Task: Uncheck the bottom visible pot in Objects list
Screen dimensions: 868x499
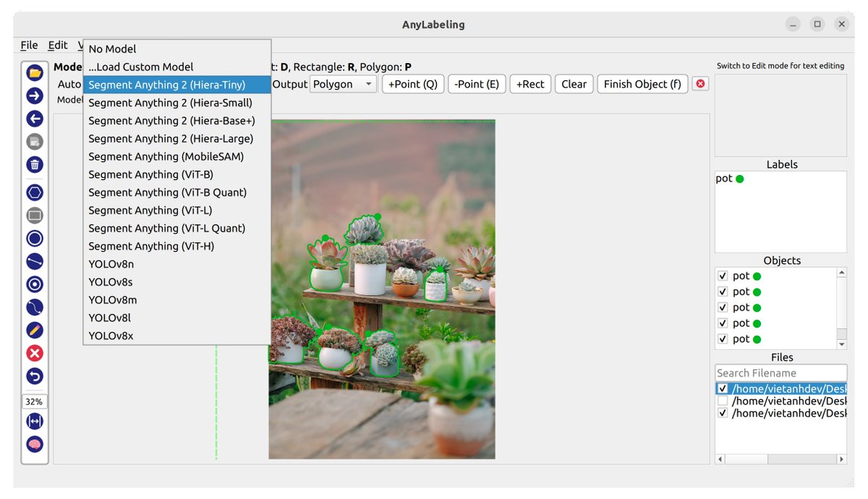Action: [x=723, y=339]
